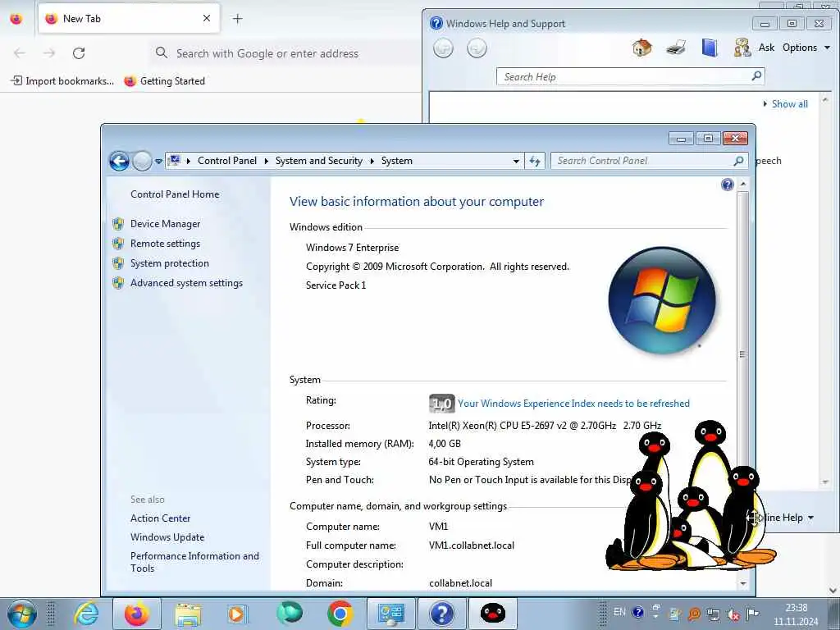This screenshot has height=630, width=840.
Task: Click the refresh button beside the address bar
Action: [535, 161]
